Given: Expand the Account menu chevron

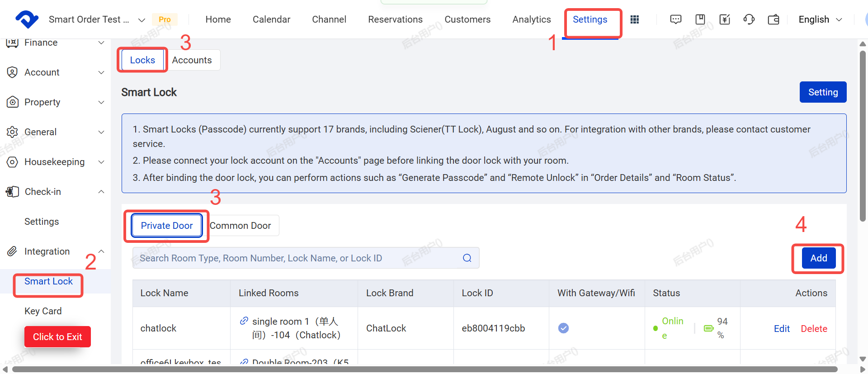Looking at the screenshot, I should (x=101, y=72).
